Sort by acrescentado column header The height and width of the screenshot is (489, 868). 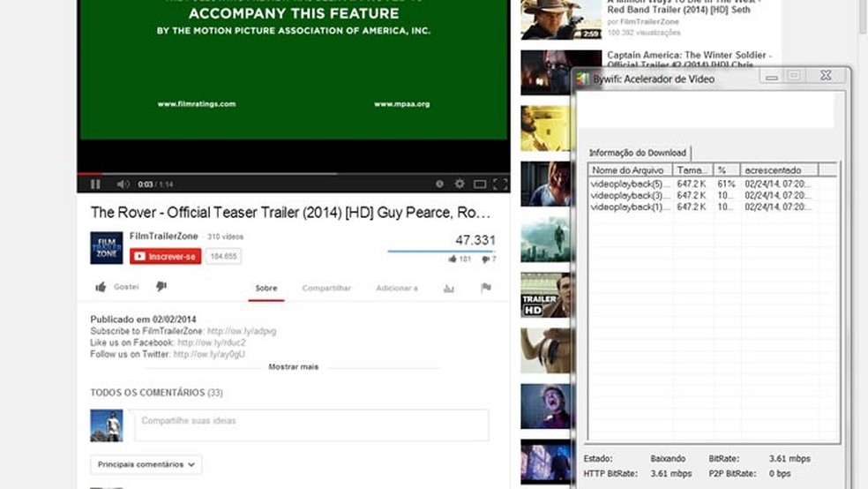point(779,170)
